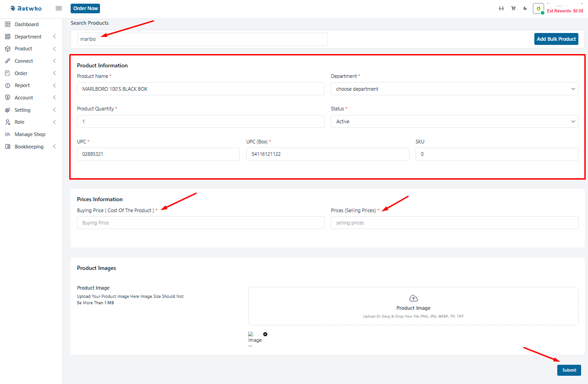The image size is (588, 384).
Task: Expand the Order menu chevron
Action: 54,73
